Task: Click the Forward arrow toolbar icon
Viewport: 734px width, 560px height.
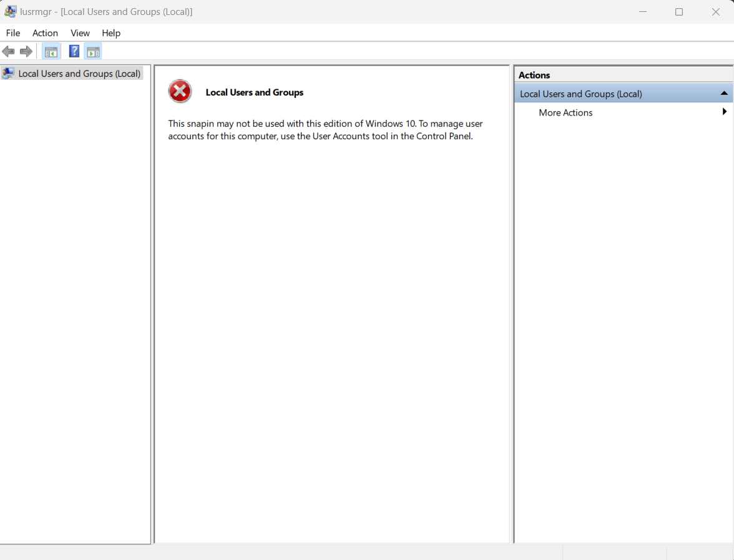Action: coord(26,51)
